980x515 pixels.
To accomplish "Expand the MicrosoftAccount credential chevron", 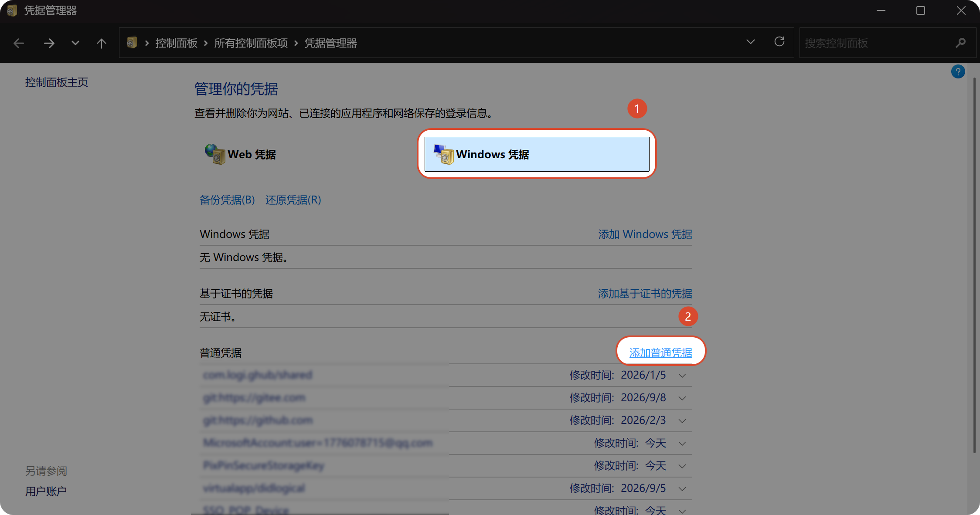I will (x=682, y=444).
